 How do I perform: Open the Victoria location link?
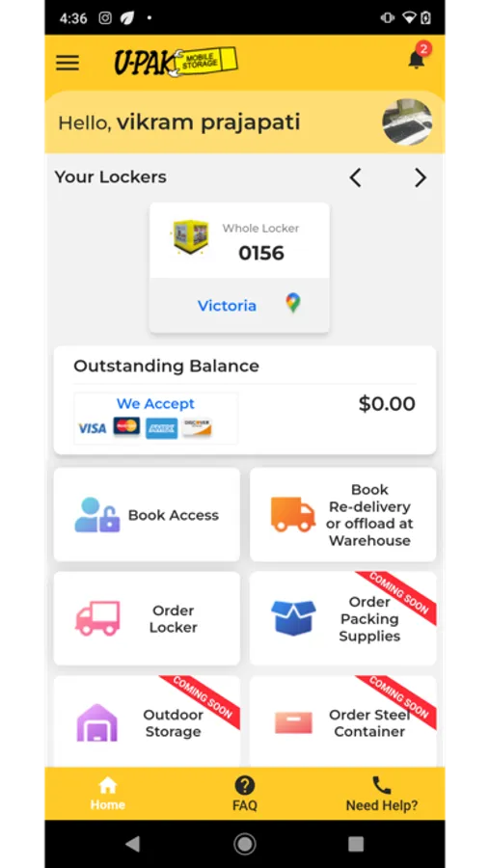coord(227,306)
